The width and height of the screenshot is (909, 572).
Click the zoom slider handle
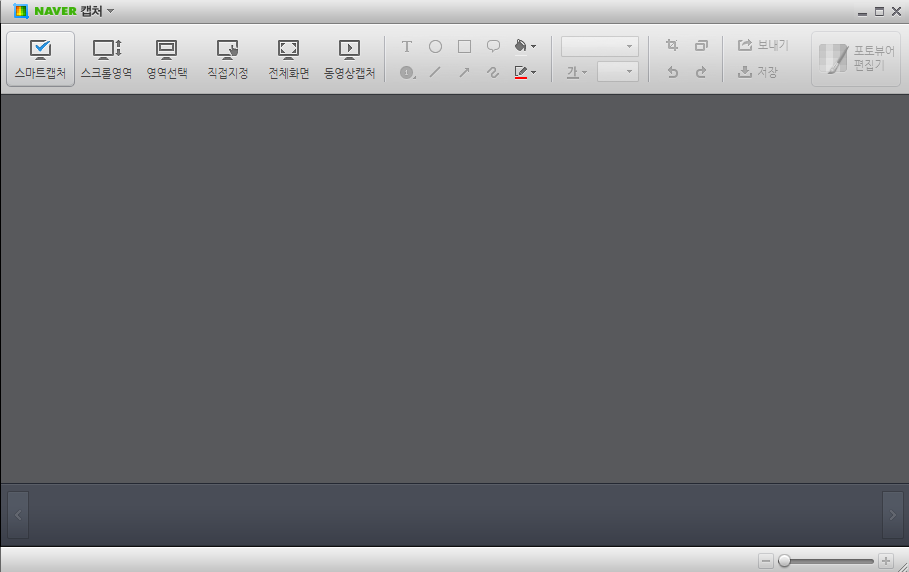784,560
